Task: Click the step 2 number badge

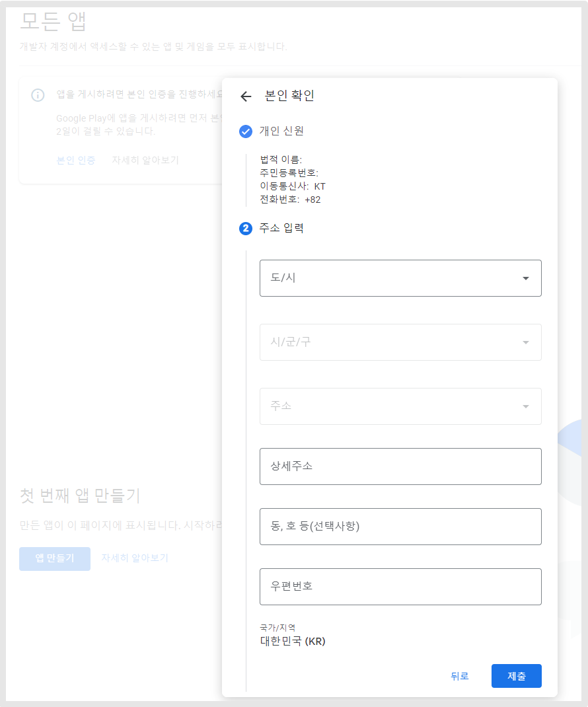Action: [246, 229]
